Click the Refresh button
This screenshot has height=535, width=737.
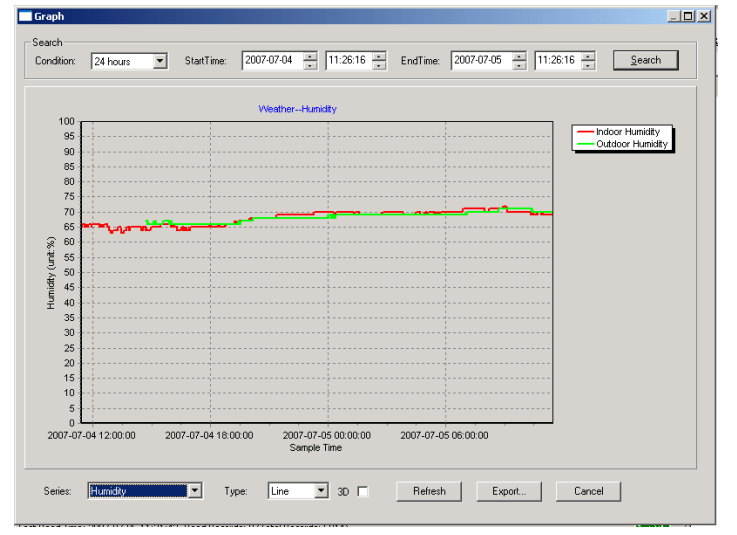(x=429, y=491)
